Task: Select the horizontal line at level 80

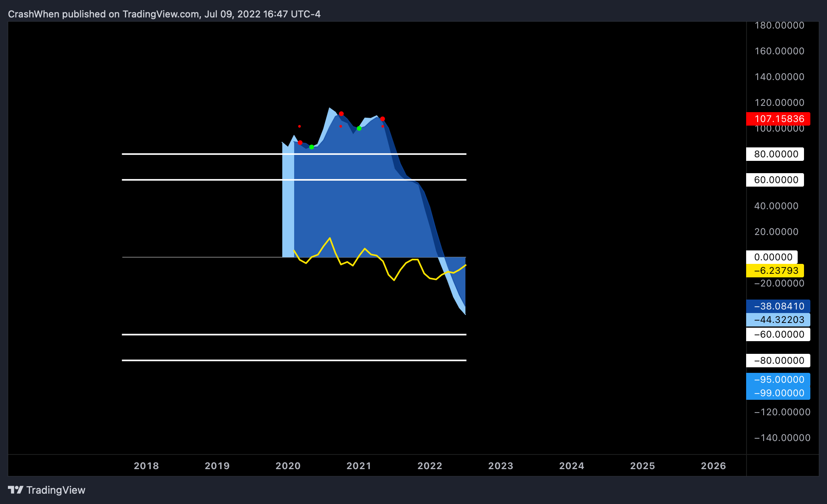Action: [294, 154]
